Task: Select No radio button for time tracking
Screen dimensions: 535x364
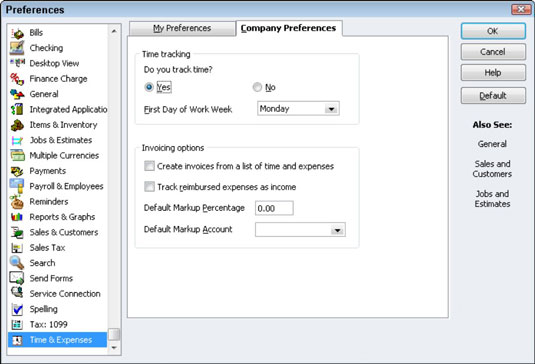Action: point(257,87)
